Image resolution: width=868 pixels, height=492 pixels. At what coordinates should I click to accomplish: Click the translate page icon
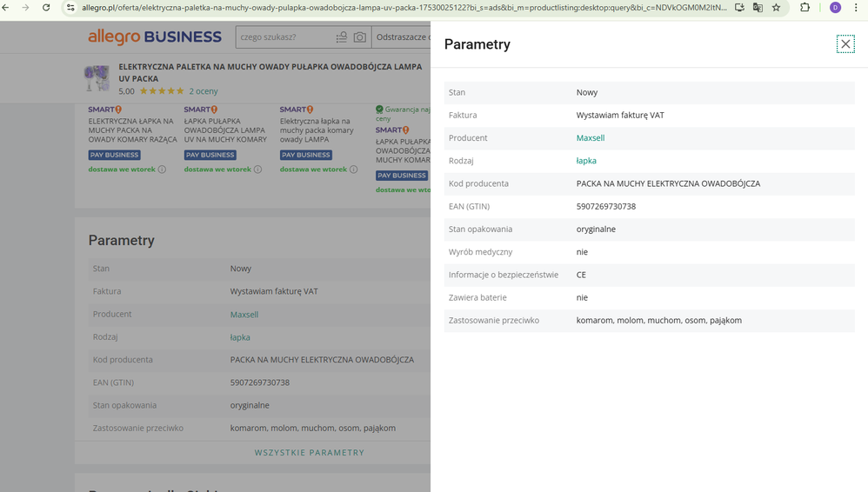(758, 8)
